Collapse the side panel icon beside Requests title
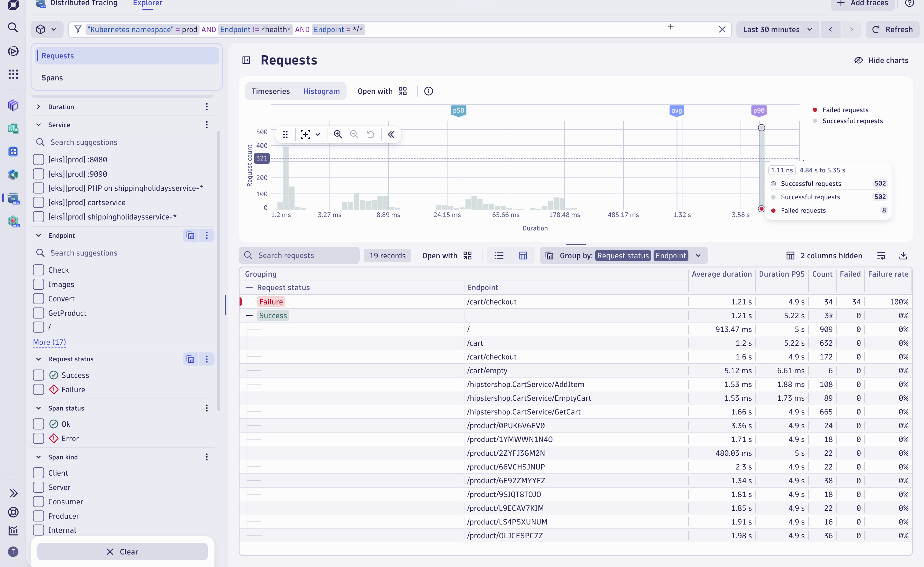Screen dimensions: 924x567 (246, 60)
